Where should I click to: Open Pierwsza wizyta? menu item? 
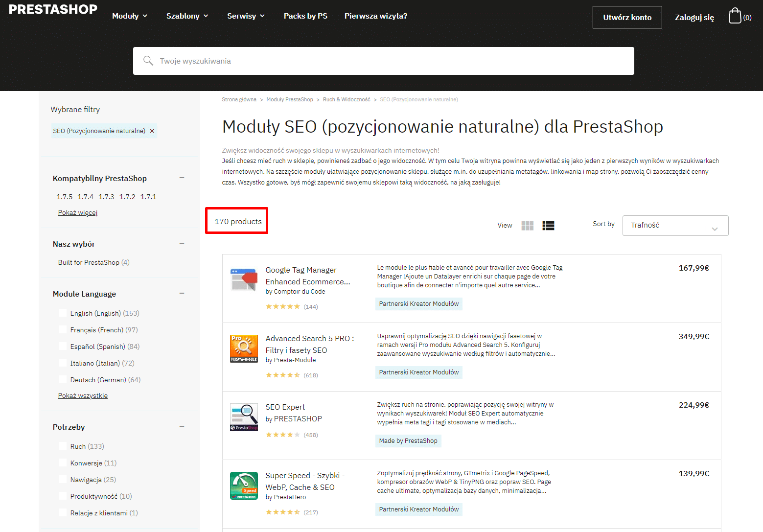pyautogui.click(x=376, y=16)
